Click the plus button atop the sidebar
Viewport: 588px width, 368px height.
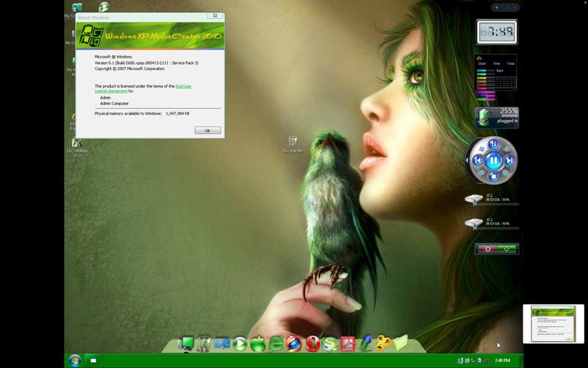point(497,7)
